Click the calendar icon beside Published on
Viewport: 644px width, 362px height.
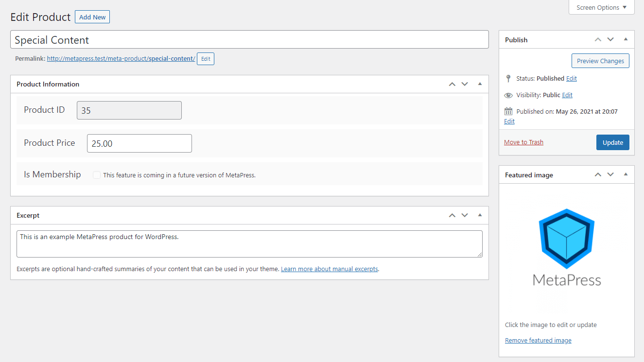(507, 111)
